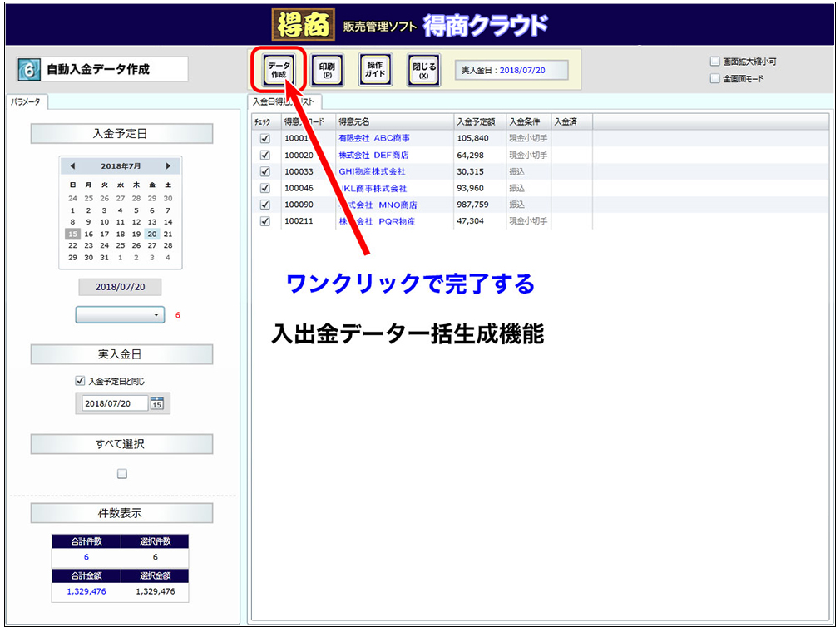840x632 pixels.
Task: Click the すべて選択 header button
Action: [x=121, y=444]
